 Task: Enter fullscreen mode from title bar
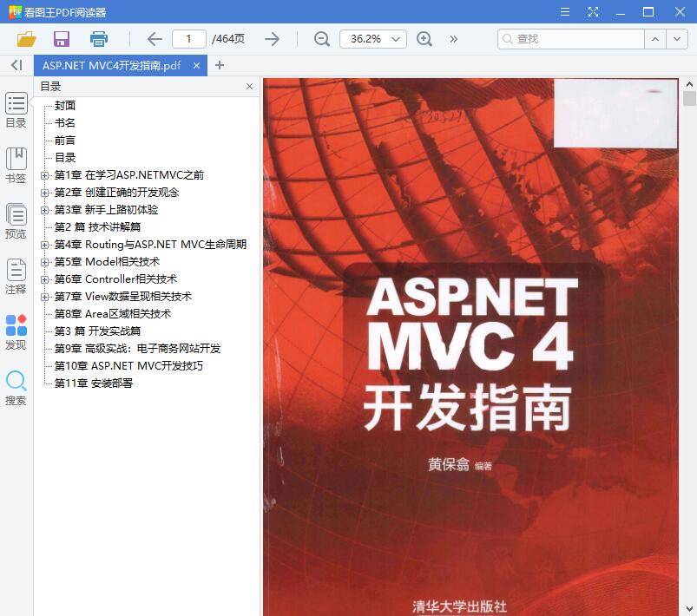click(593, 12)
